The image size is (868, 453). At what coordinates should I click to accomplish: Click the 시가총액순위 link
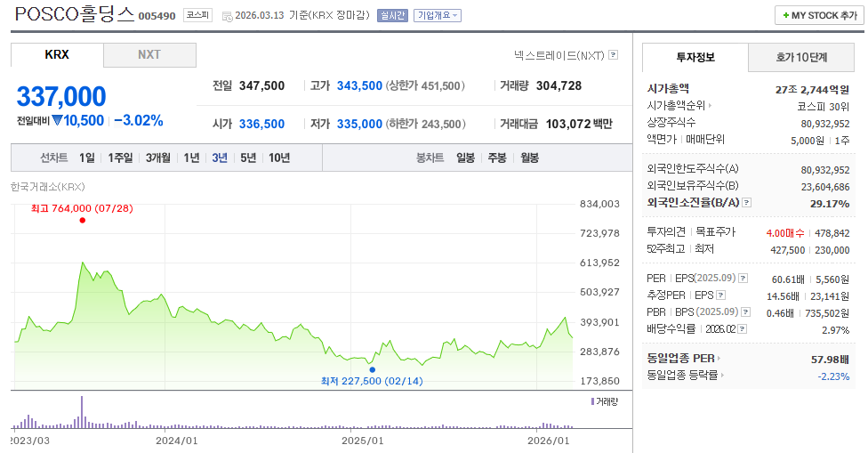point(676,105)
